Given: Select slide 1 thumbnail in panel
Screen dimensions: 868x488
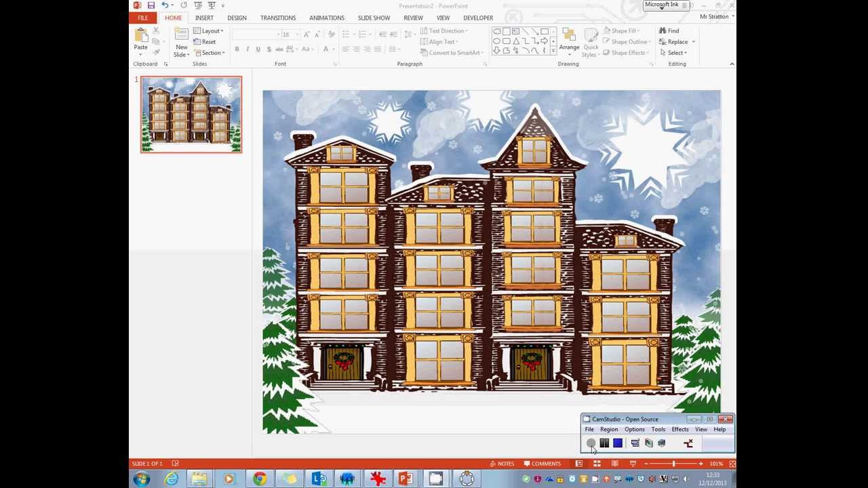Looking at the screenshot, I should (191, 115).
